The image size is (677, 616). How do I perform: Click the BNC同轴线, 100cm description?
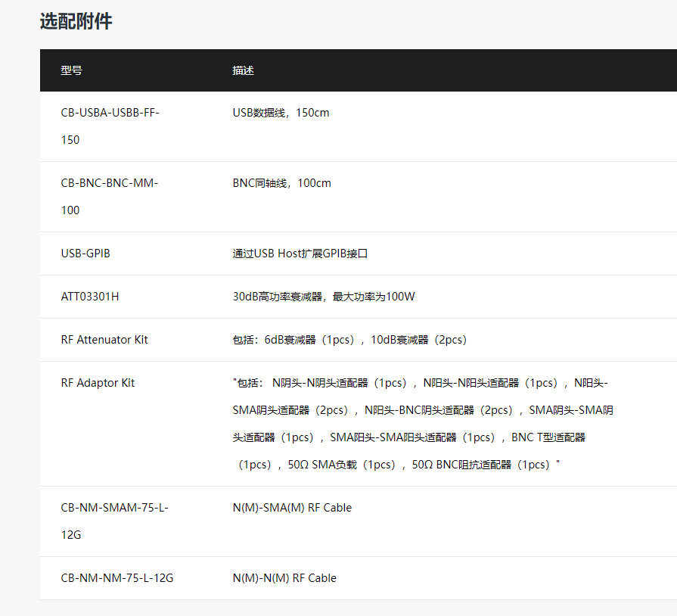tap(281, 183)
